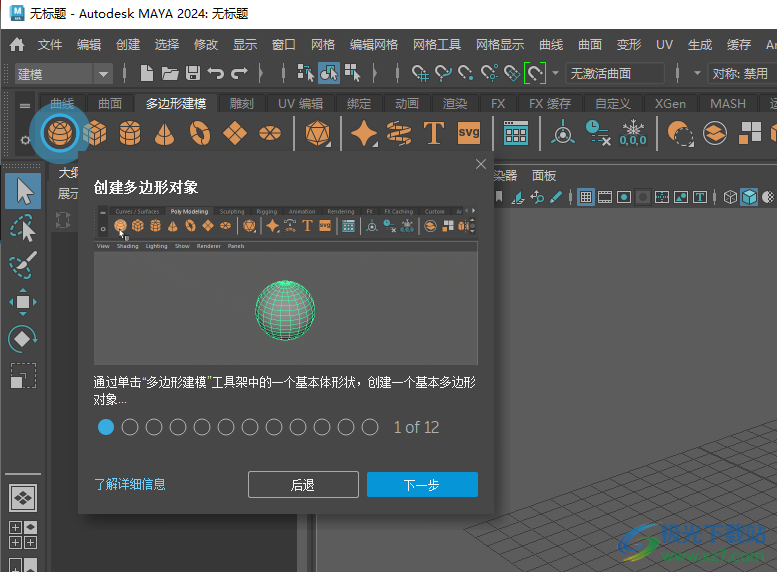Close the 创建多边形对象 tutorial popup

pyautogui.click(x=481, y=164)
